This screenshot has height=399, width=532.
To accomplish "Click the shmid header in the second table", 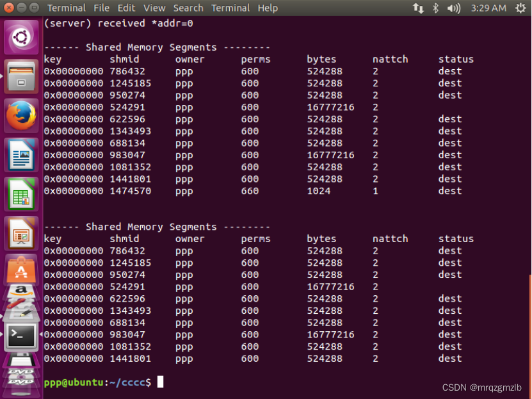I will pyautogui.click(x=124, y=239).
